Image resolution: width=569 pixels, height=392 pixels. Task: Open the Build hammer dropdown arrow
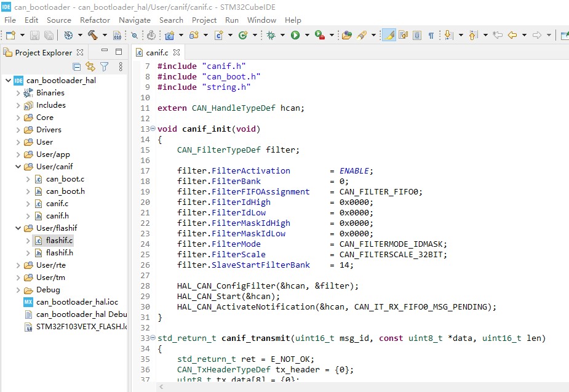click(x=105, y=35)
